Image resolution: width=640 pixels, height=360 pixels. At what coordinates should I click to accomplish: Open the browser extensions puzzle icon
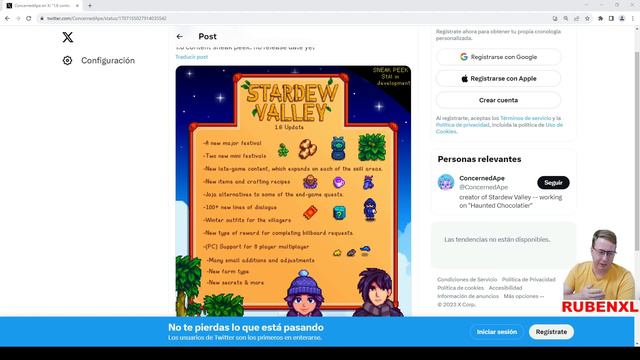tap(600, 18)
